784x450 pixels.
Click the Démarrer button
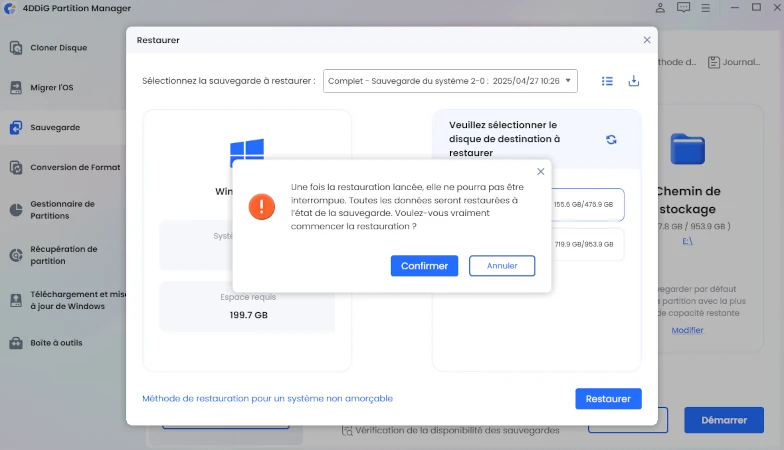724,420
